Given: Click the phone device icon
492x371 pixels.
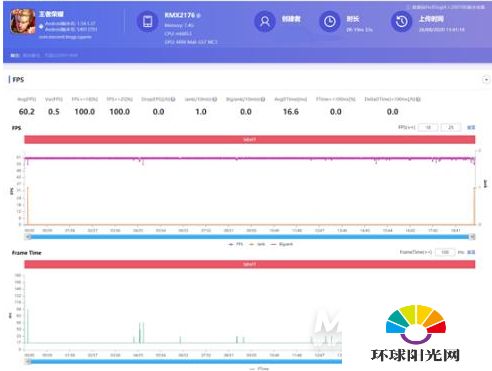Looking at the screenshot, I should pyautogui.click(x=147, y=22).
